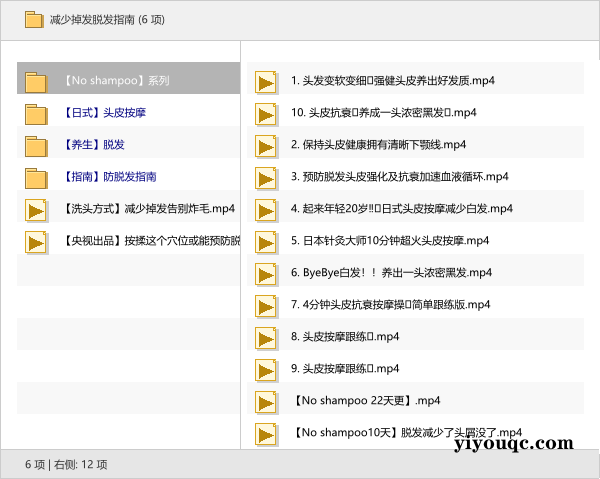Click the folder icon next to 【日式】头皮按摩
Viewport: 600px width, 479px height.
[x=36, y=113]
